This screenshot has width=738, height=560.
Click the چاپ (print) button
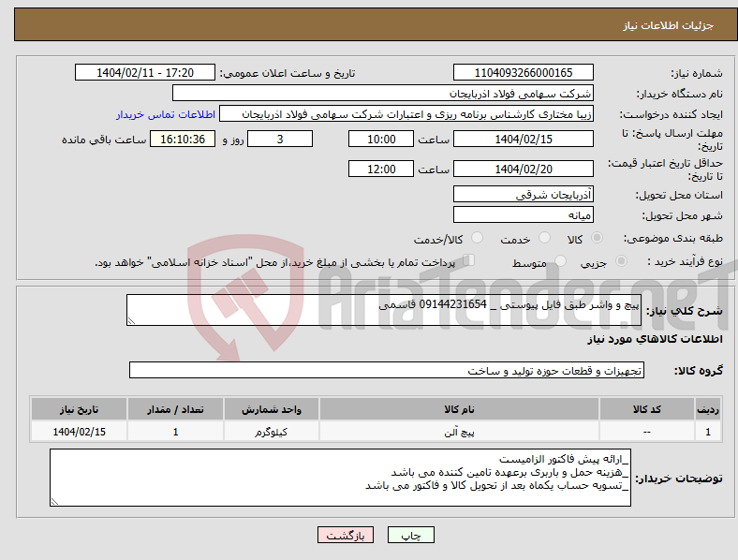[410, 535]
